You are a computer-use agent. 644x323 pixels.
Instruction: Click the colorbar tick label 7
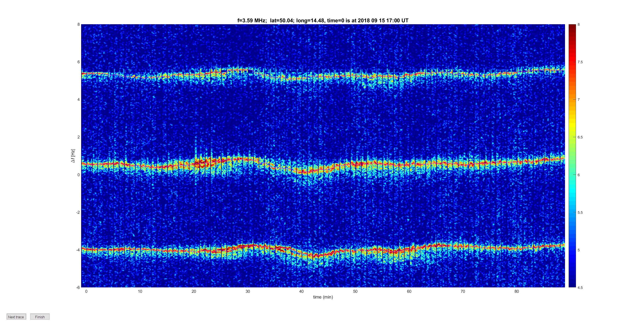point(579,100)
